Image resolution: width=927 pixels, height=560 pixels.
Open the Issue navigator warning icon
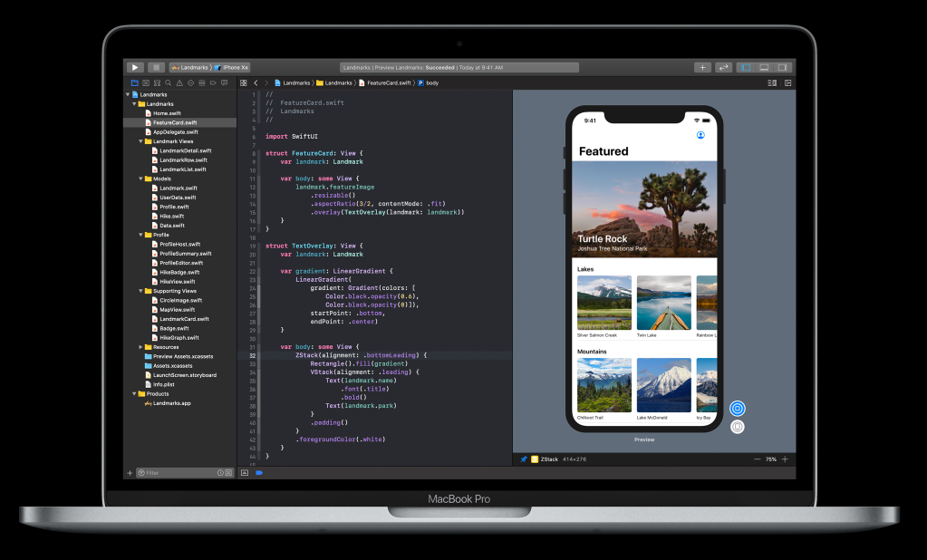[x=179, y=82]
